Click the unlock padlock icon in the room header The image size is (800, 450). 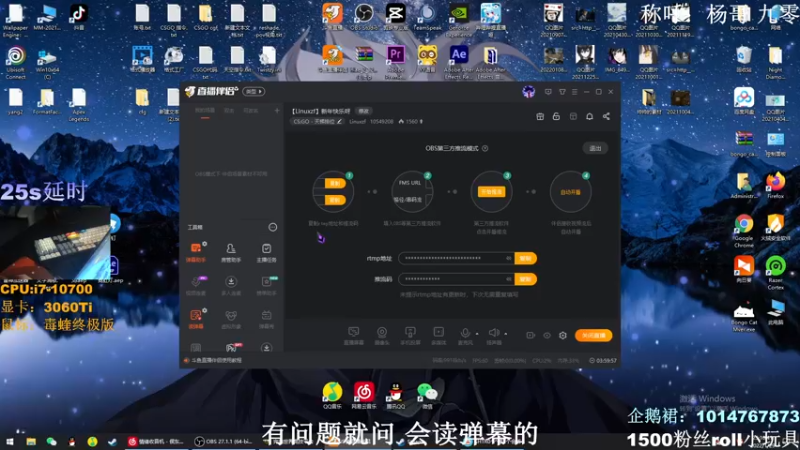[x=556, y=116]
